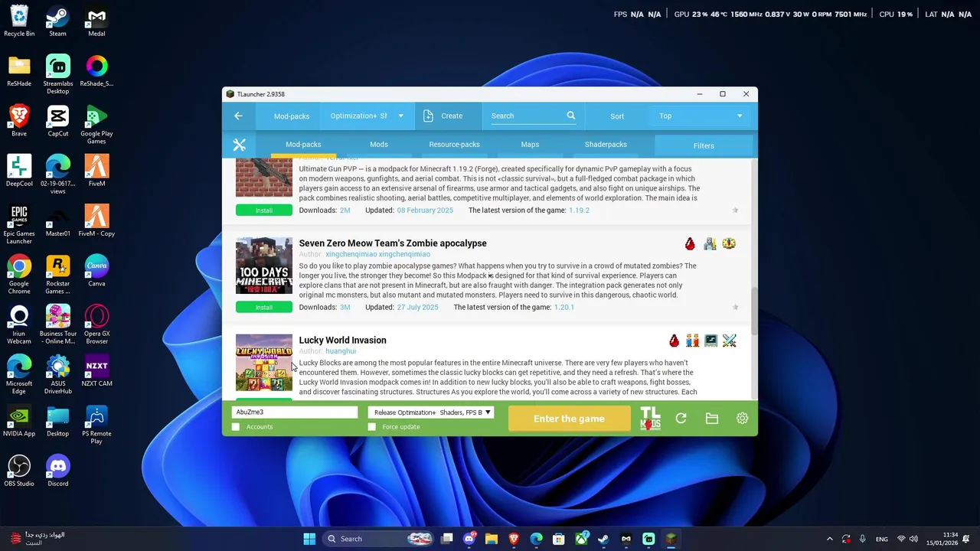Viewport: 980px width, 551px height.
Task: Click Mod-packs in the top toolbar
Action: pyautogui.click(x=292, y=116)
